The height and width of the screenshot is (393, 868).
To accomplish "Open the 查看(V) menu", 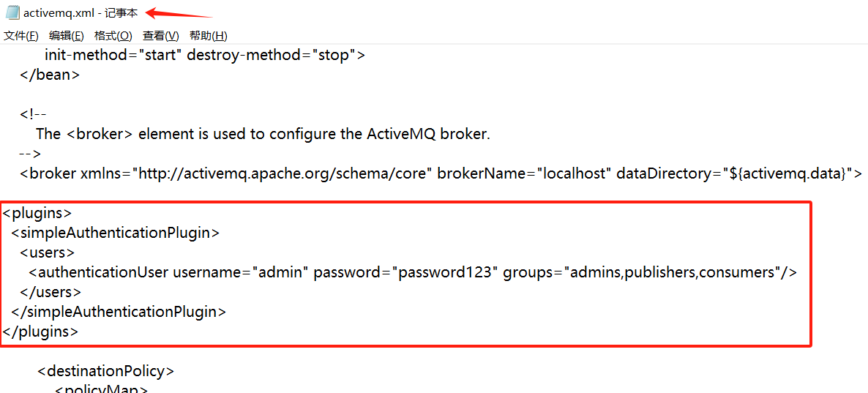I will coord(161,36).
